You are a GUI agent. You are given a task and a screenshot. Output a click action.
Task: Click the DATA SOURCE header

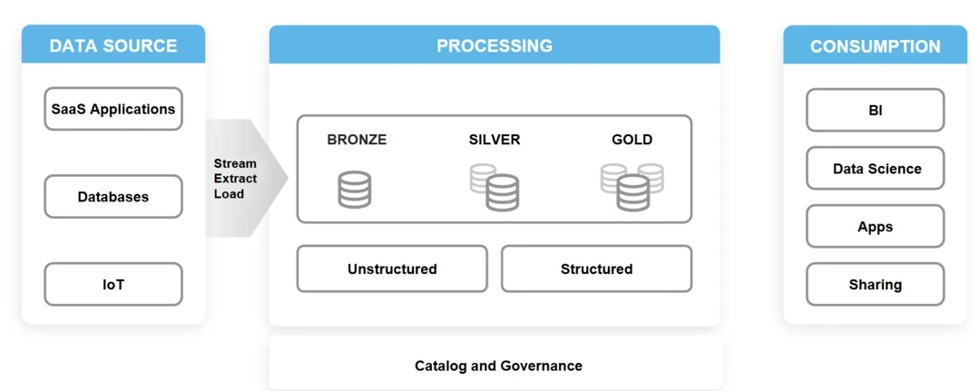point(113,46)
